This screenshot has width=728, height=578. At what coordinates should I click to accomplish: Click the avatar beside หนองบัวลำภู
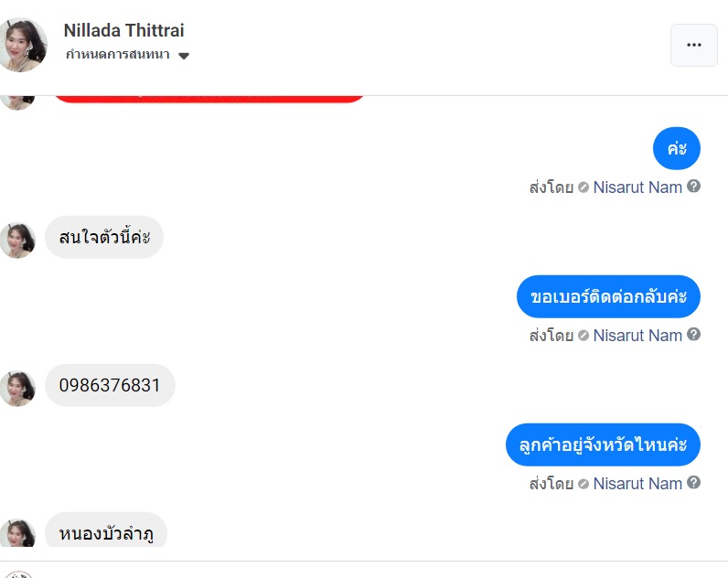[17, 534]
